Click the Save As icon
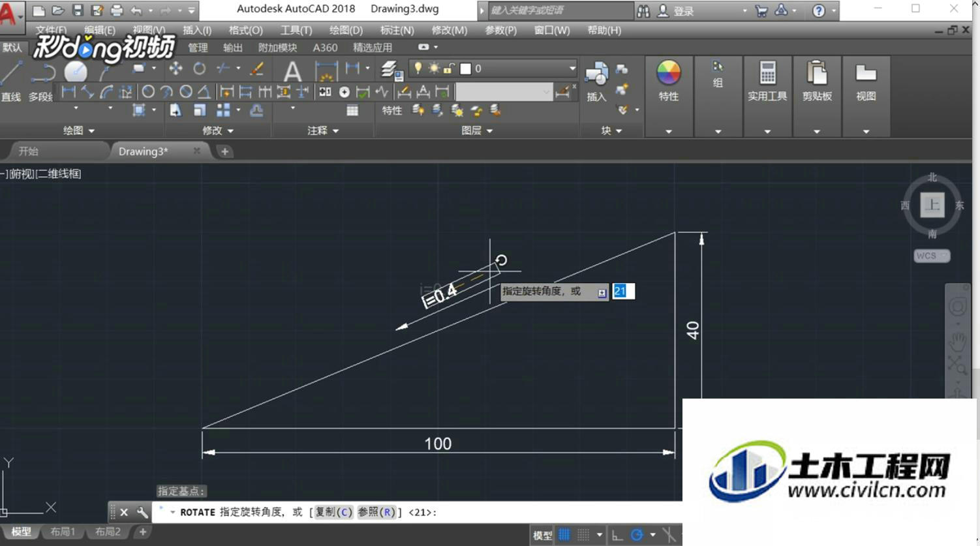 point(97,10)
